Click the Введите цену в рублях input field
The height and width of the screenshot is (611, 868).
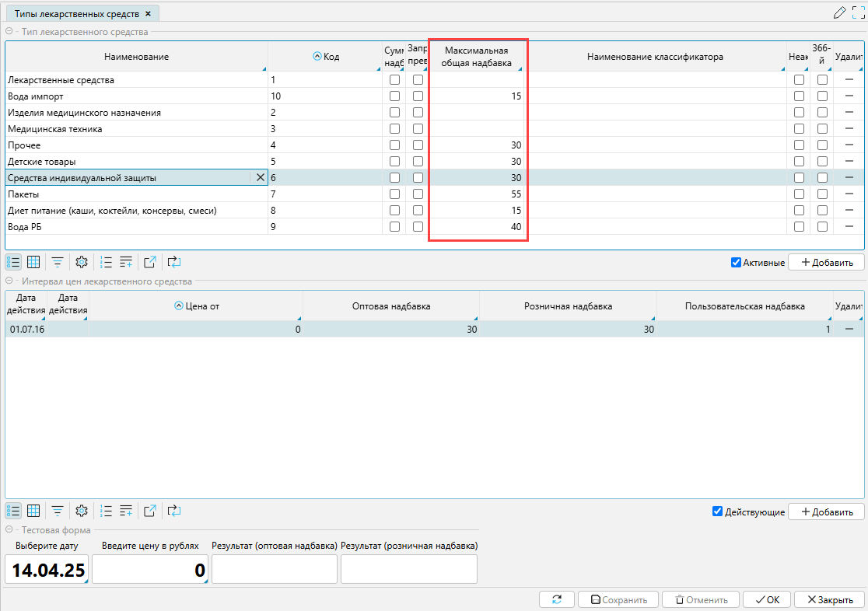150,570
